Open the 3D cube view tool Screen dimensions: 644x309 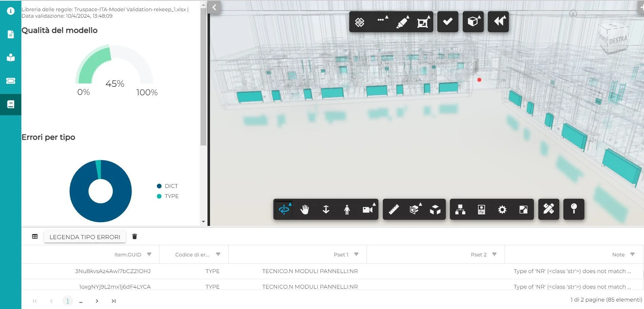473,22
